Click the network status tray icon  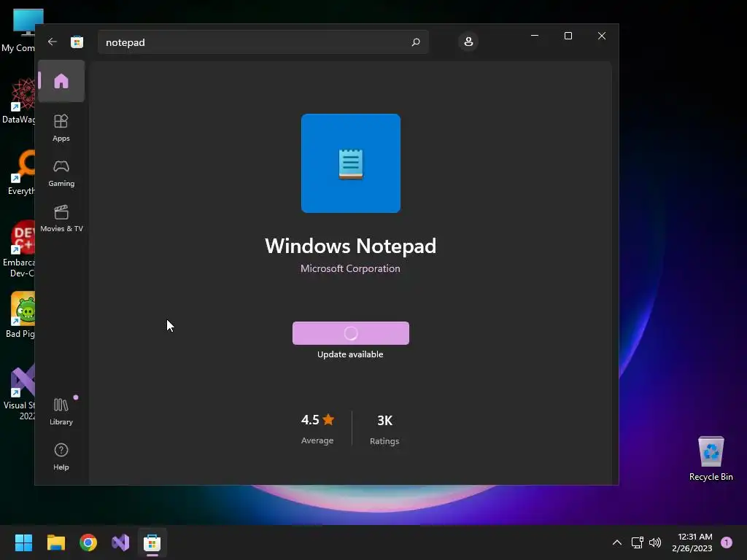tap(638, 542)
